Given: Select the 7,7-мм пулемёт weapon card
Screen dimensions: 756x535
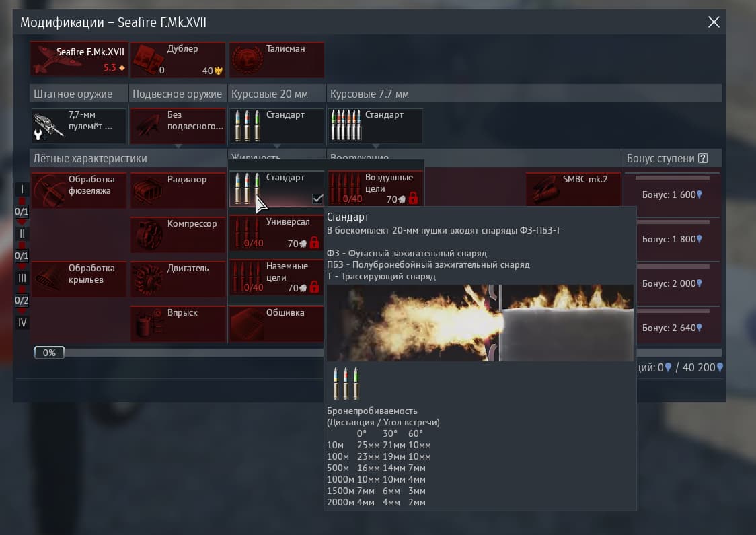Looking at the screenshot, I should click(79, 126).
